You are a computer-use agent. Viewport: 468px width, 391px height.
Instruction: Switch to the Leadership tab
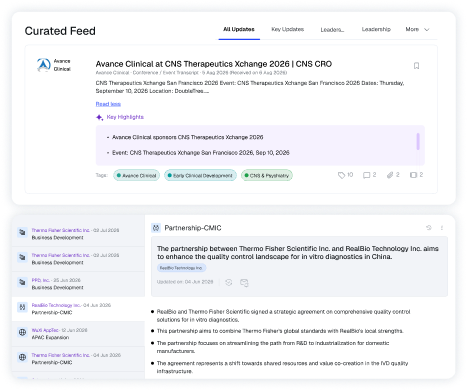[376, 29]
